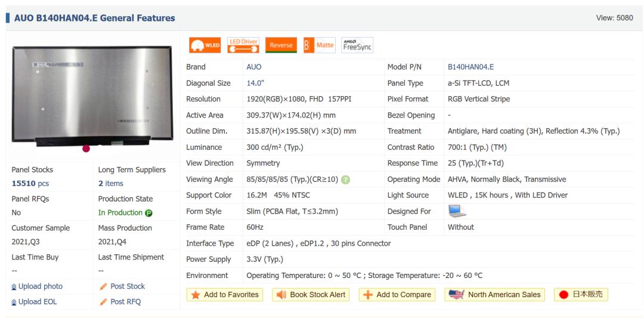Image resolution: width=644 pixels, height=318 pixels.
Task: Click the contrast ratio value 700:1 (Typ.) (TM)
Action: click(x=478, y=147)
